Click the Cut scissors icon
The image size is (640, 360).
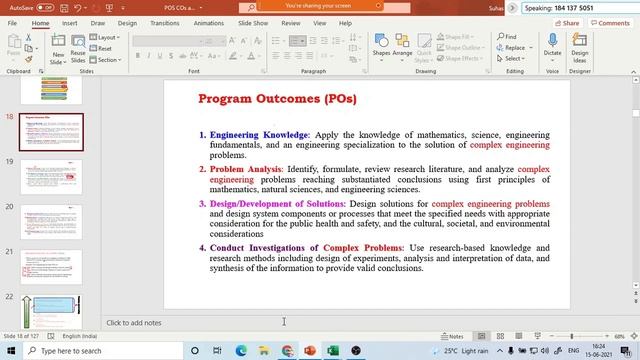(29, 38)
